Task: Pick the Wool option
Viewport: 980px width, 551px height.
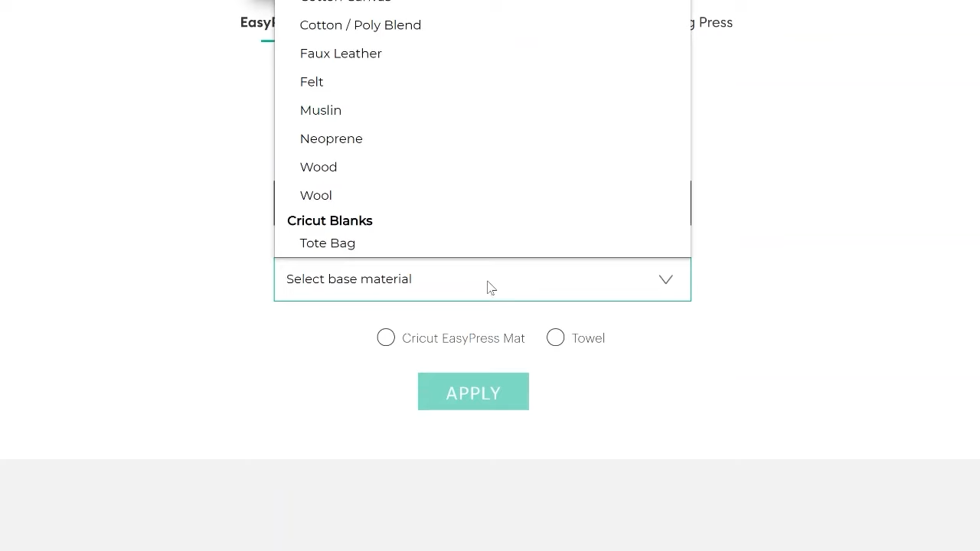Action: click(x=316, y=195)
